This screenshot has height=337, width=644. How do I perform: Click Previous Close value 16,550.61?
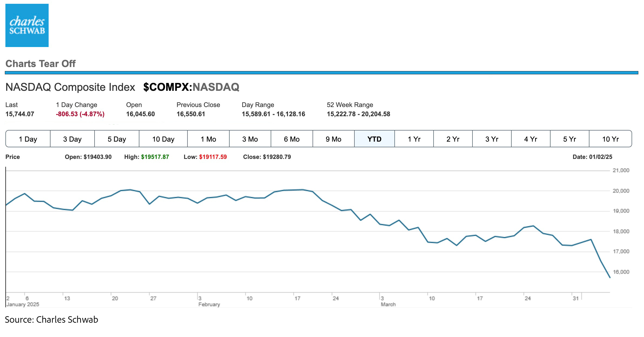[191, 114]
